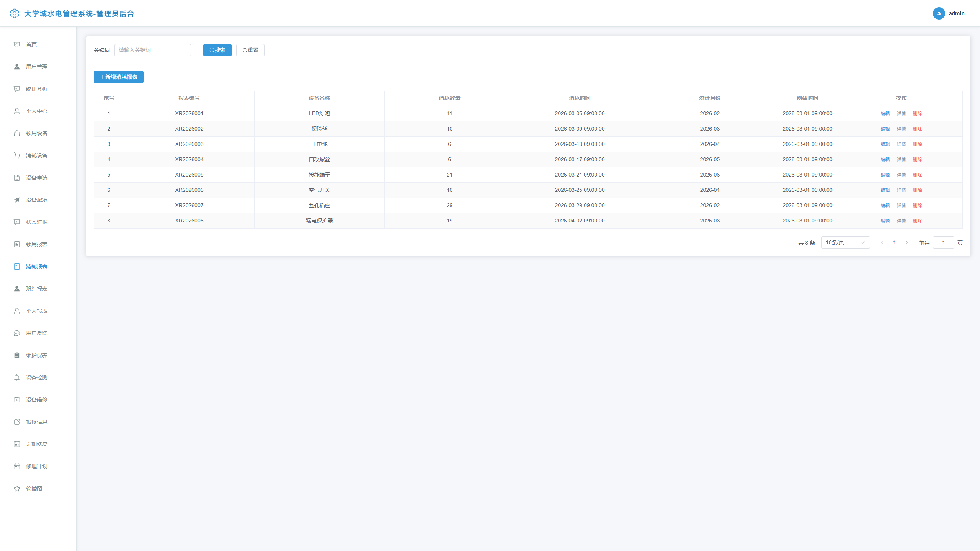Click the jump-to-page number input

tap(943, 242)
